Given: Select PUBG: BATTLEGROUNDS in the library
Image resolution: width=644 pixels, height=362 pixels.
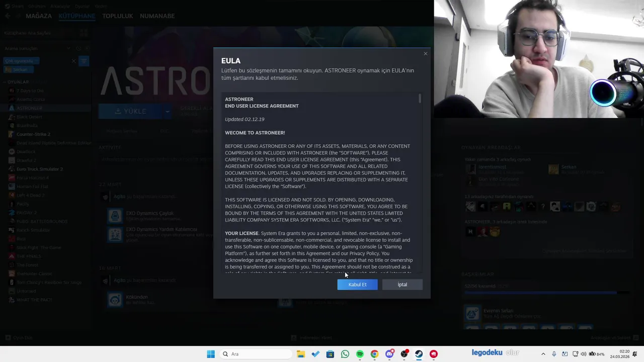Looking at the screenshot, I should pyautogui.click(x=42, y=221).
